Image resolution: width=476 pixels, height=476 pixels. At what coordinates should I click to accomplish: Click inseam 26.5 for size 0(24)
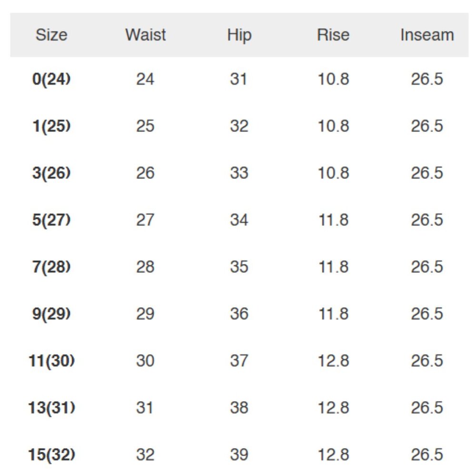(x=427, y=79)
